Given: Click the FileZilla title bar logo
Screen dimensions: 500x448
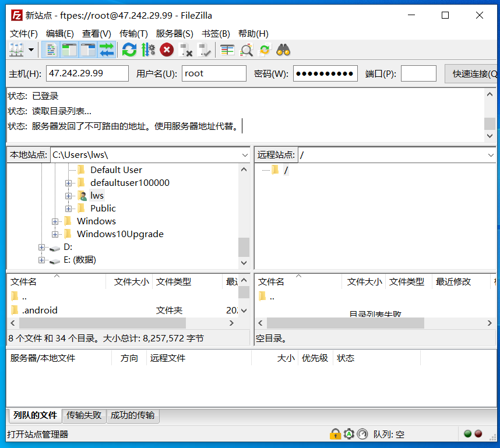Looking at the screenshot, I should pos(16,15).
